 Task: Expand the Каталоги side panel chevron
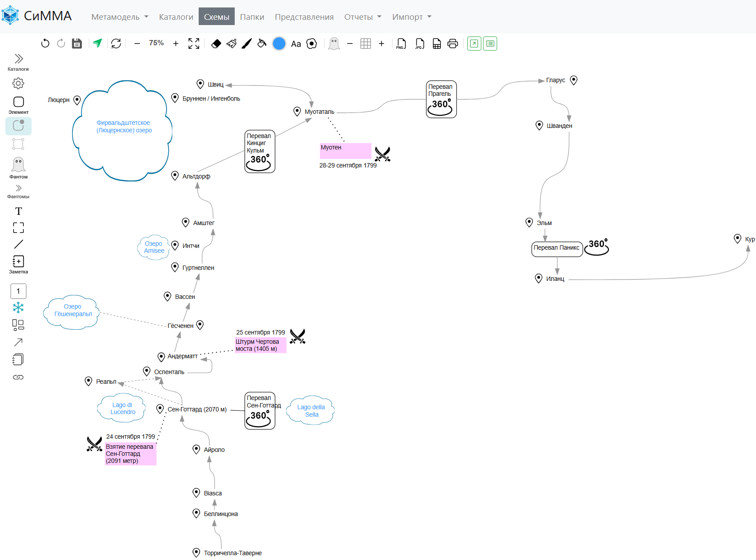click(x=18, y=59)
